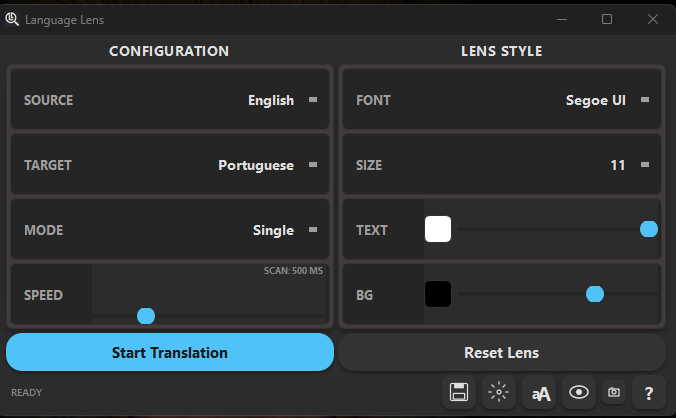
Task: Open the Size dropdown showing 11
Action: [x=502, y=165]
